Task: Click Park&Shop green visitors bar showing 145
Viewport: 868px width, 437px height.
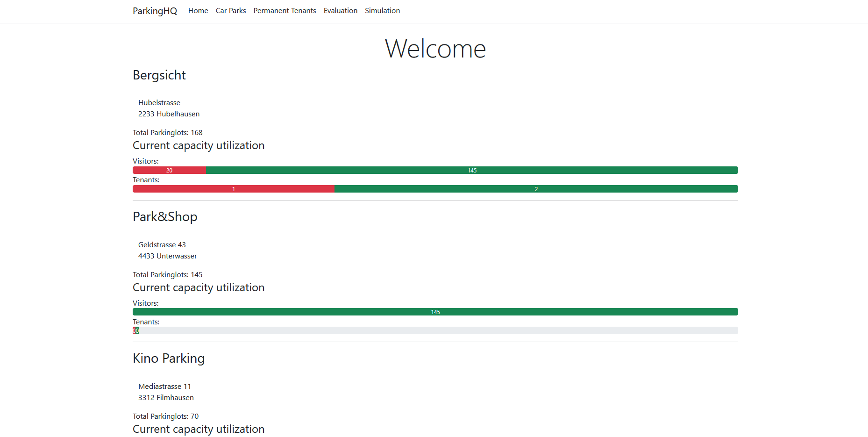Action: (x=435, y=312)
